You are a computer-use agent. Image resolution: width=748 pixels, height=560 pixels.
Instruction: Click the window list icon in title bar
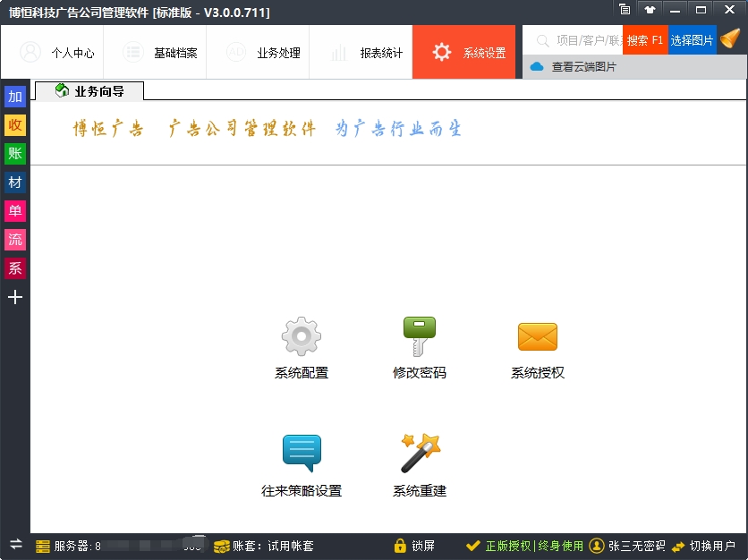coord(625,10)
